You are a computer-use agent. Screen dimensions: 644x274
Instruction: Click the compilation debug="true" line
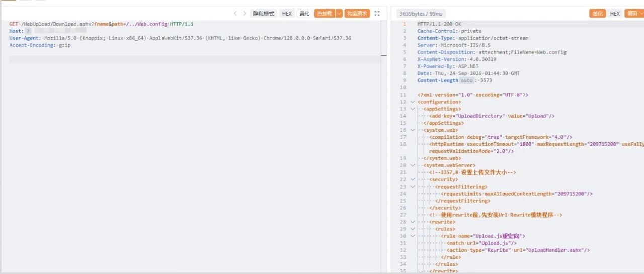pos(501,137)
